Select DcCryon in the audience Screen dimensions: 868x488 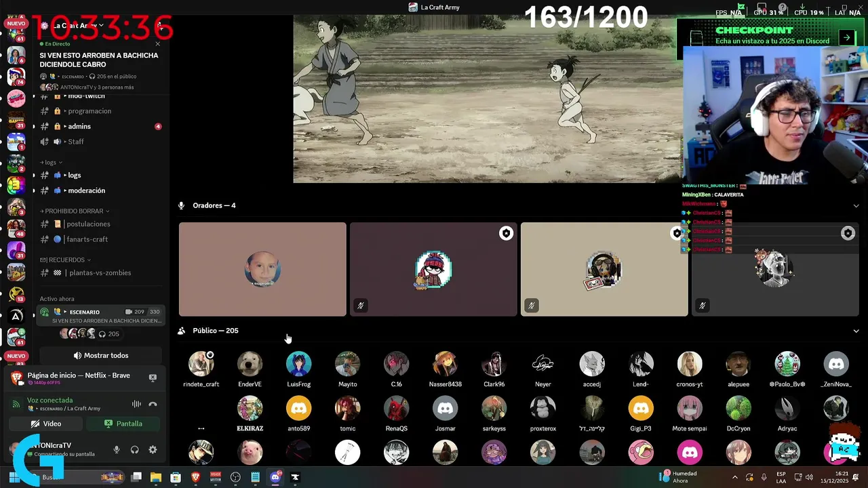click(x=738, y=414)
